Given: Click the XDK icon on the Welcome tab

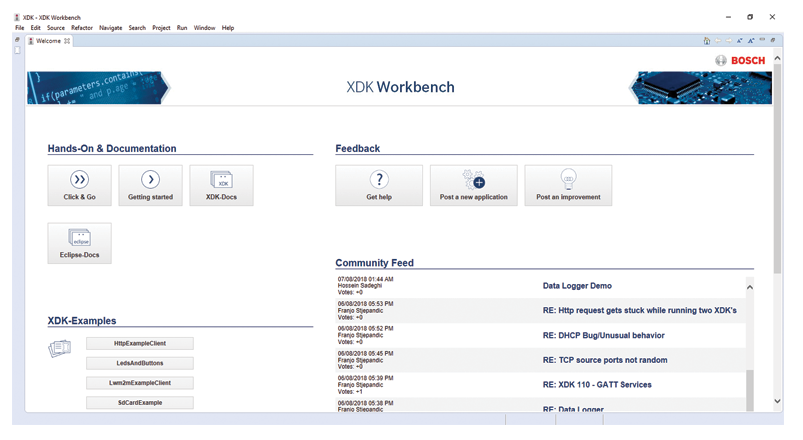Looking at the screenshot, I should click(x=31, y=41).
